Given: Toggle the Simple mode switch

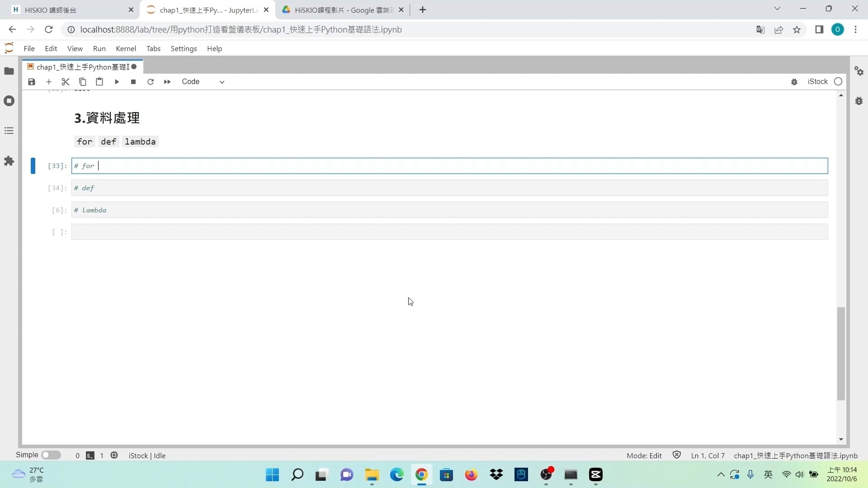Looking at the screenshot, I should click(51, 455).
